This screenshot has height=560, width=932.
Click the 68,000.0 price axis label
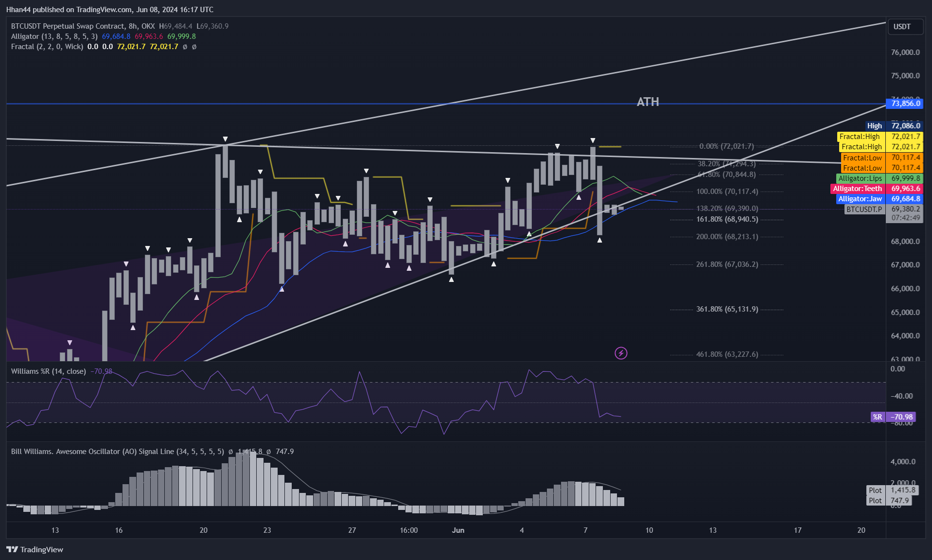pos(905,242)
